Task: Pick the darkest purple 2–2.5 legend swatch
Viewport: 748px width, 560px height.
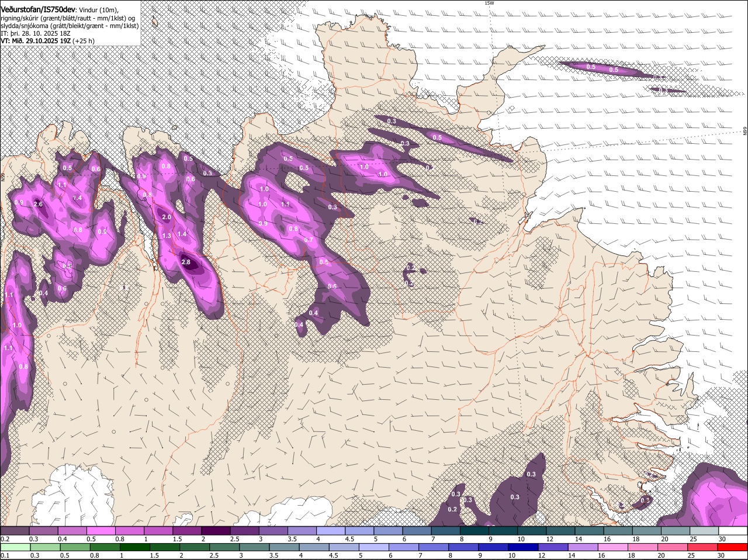Action: point(215,530)
